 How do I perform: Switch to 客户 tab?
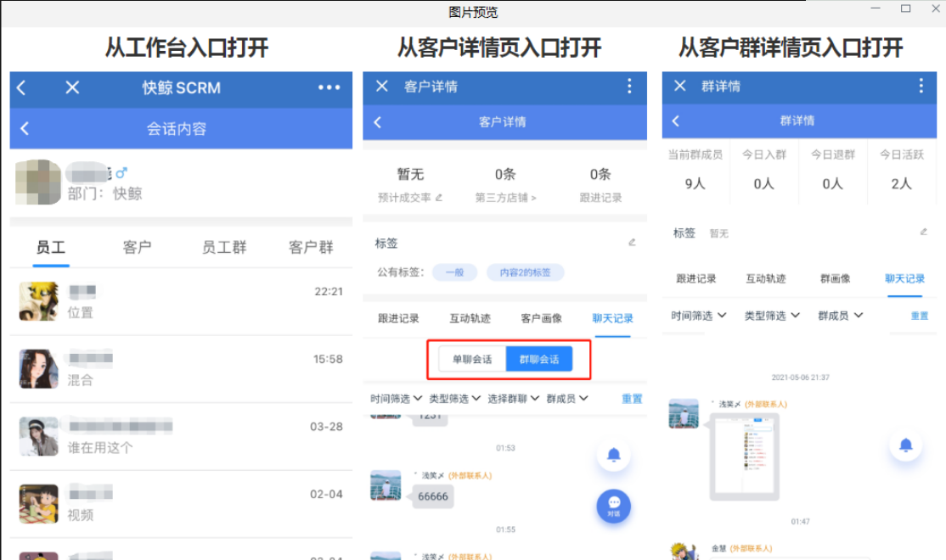point(137,247)
